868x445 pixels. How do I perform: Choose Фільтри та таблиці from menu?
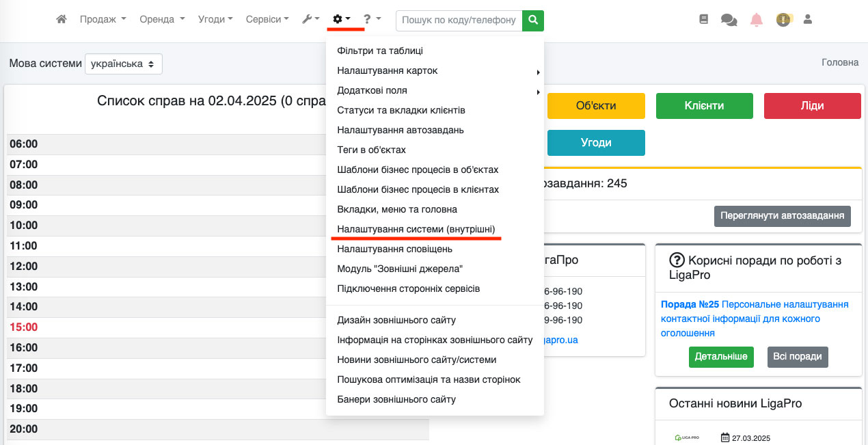click(x=380, y=51)
